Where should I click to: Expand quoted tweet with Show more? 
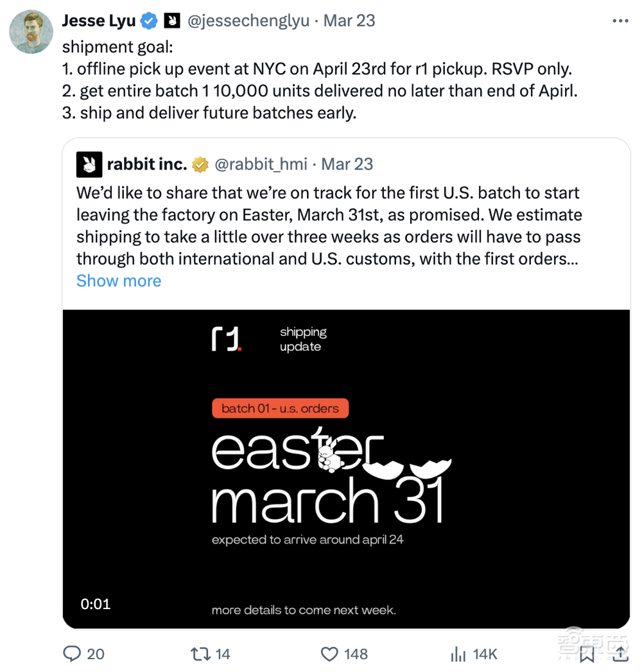[x=119, y=281]
